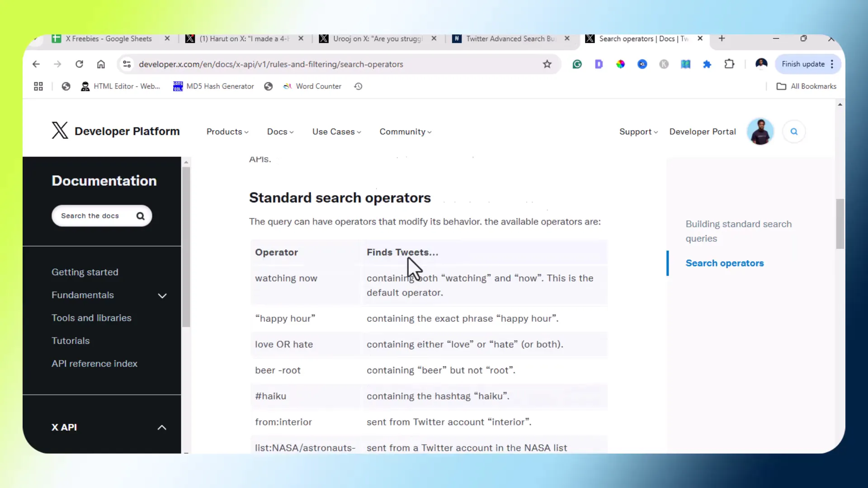Open the gray K extension icon
Image resolution: width=868 pixels, height=488 pixels.
(664, 64)
